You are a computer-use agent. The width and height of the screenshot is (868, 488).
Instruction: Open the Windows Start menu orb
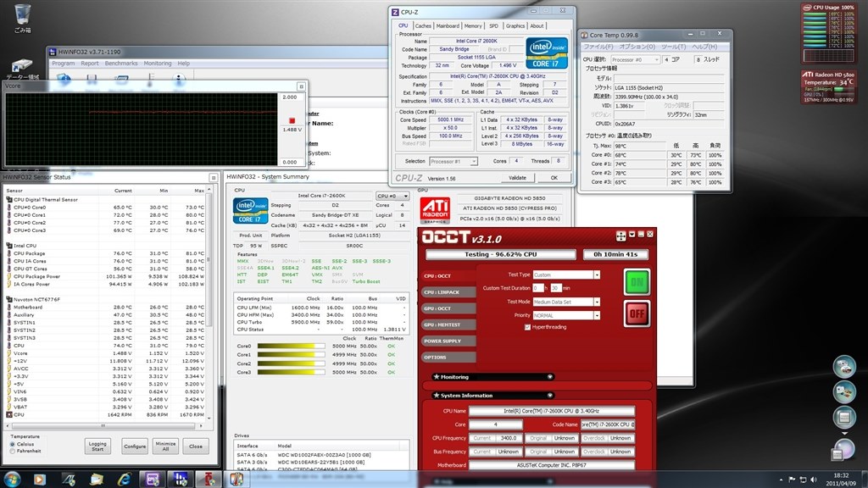pyautogui.click(x=12, y=479)
